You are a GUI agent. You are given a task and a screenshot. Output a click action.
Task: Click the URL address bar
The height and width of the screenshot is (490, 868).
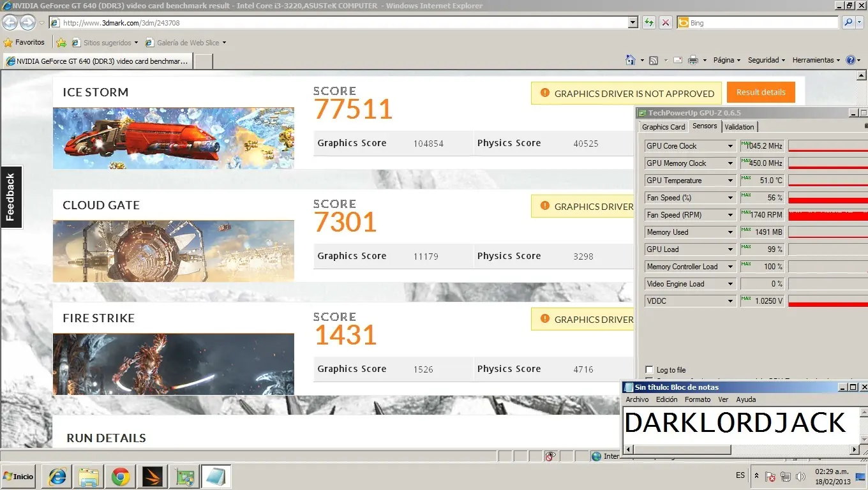click(338, 23)
